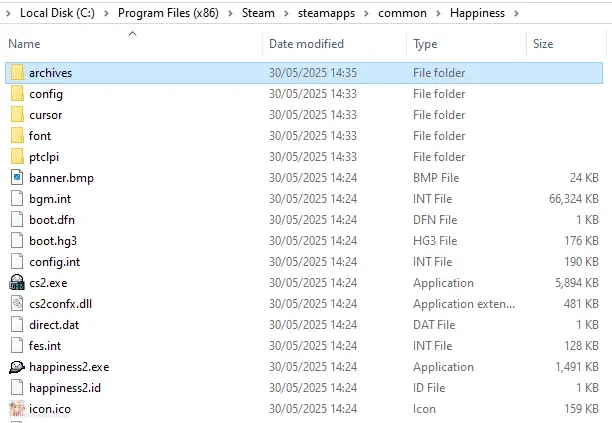Select the file name config.int

click(x=54, y=262)
